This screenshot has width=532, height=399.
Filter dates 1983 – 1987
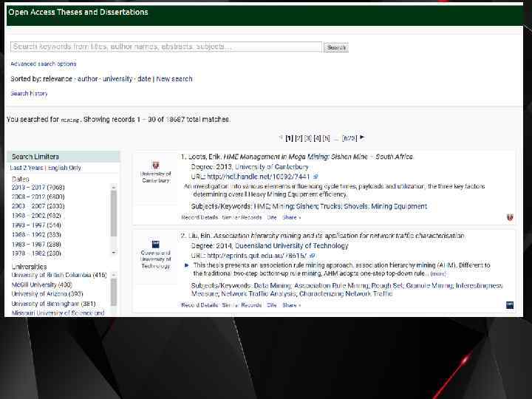(x=36, y=245)
